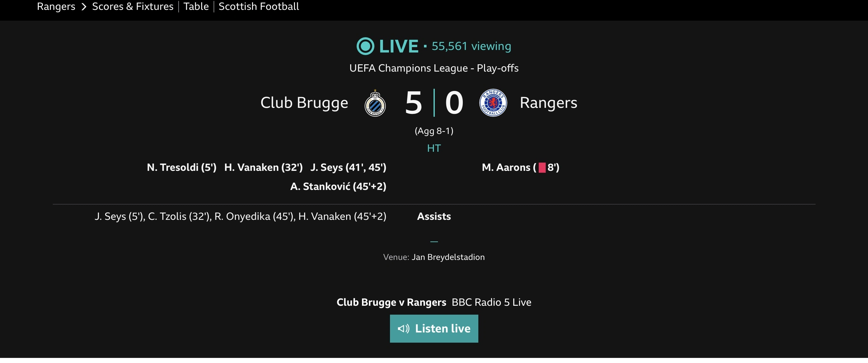Image resolution: width=868 pixels, height=363 pixels.
Task: Click the Assists heading
Action: (x=434, y=217)
